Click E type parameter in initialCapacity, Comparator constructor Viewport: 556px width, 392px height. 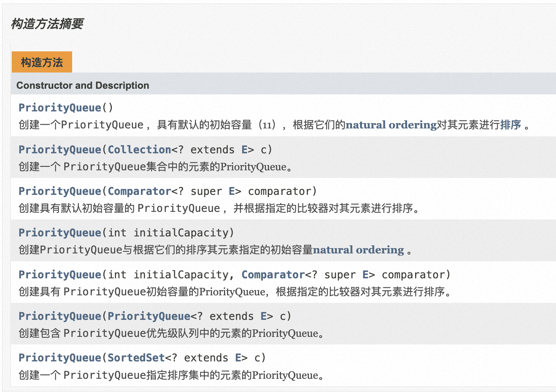(365, 275)
